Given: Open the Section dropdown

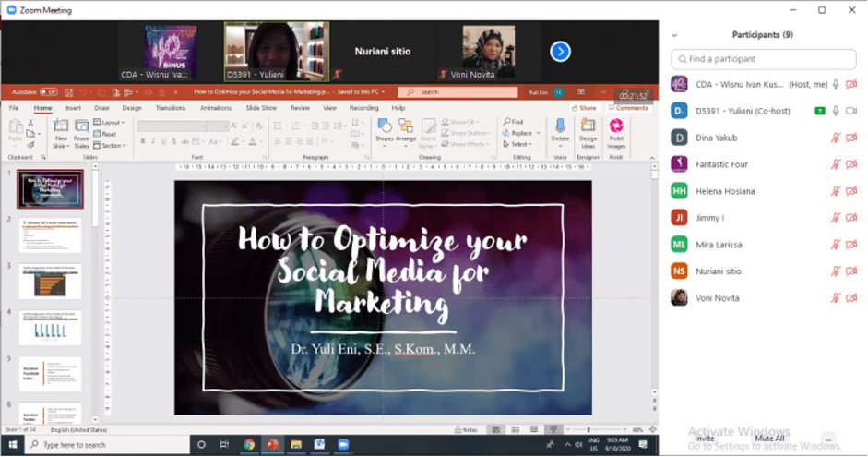Looking at the screenshot, I should point(110,146).
